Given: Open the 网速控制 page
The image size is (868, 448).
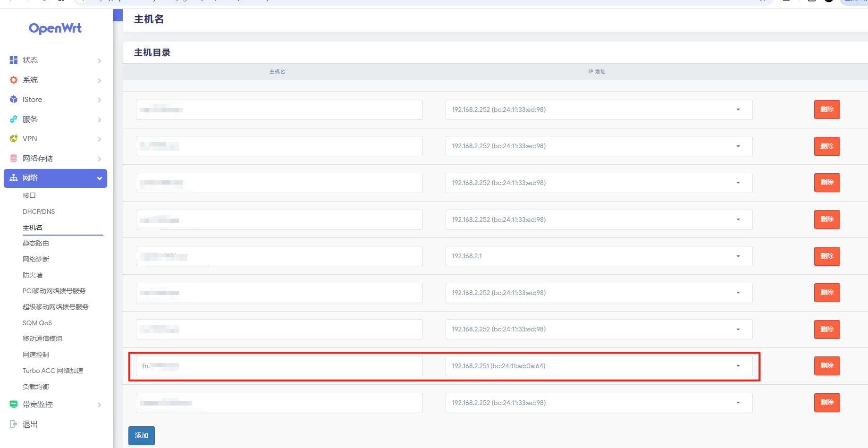Looking at the screenshot, I should [36, 355].
